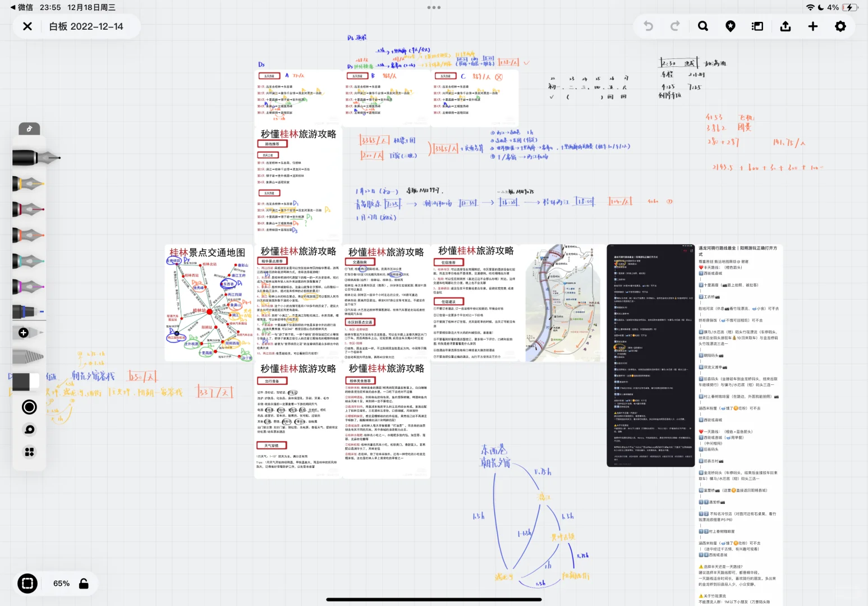This screenshot has width=868, height=606.
Task: Redo the undone action
Action: click(676, 26)
